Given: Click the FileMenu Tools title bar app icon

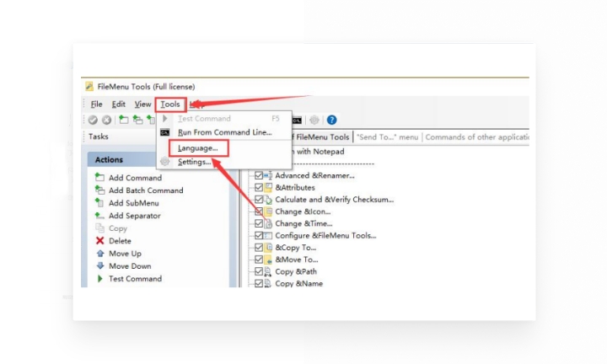Looking at the screenshot, I should tap(89, 86).
